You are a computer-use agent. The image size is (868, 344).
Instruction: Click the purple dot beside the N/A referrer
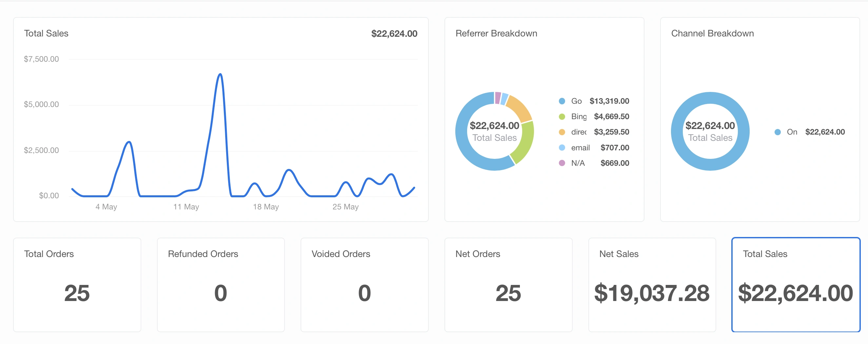[x=562, y=163]
